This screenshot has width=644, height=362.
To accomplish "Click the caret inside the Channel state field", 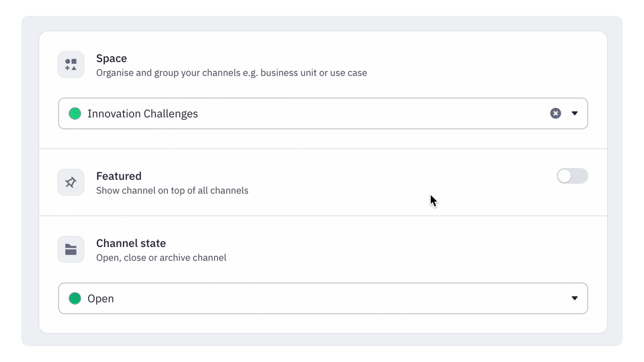I will pos(575,298).
